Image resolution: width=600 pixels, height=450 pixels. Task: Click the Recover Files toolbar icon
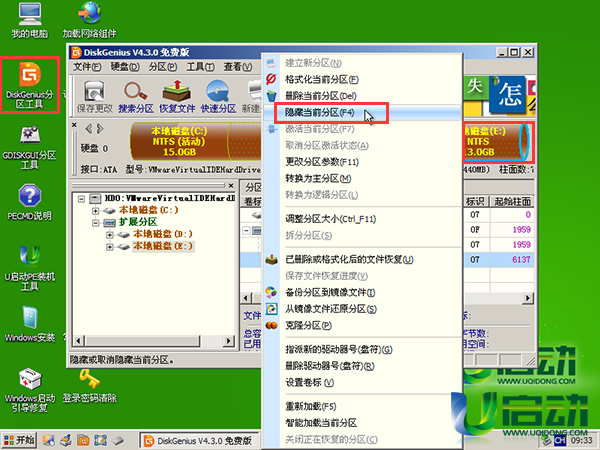pyautogui.click(x=177, y=97)
